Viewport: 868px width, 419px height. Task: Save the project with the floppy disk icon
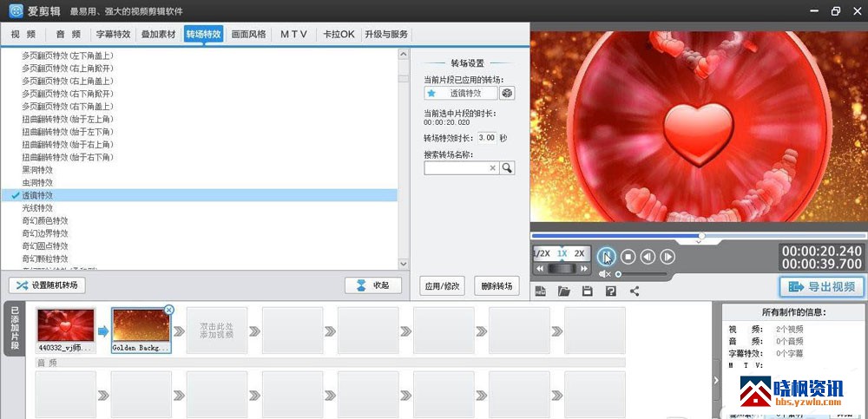588,291
